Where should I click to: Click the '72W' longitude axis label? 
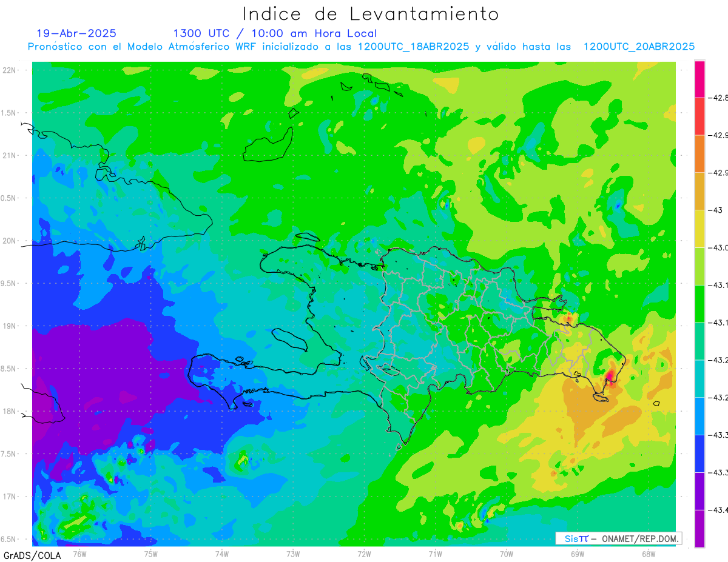point(364,554)
